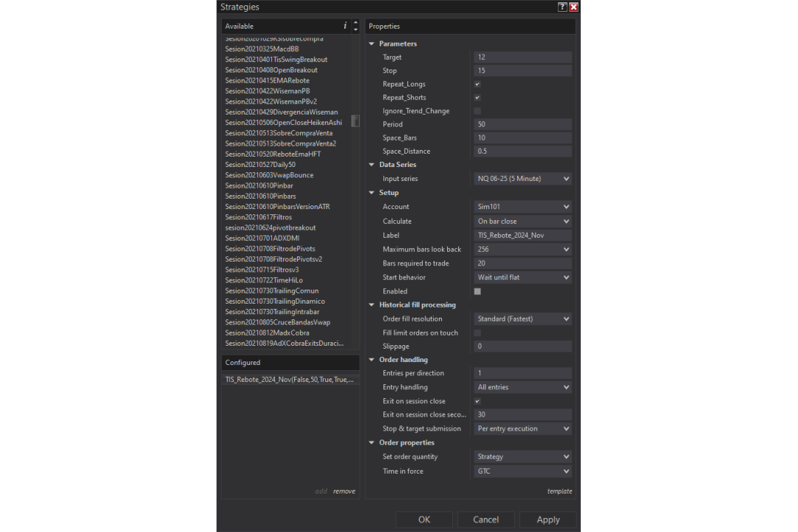Enable Fill limit orders on touch
Image resolution: width=798 pixels, height=532 pixels.
tap(477, 333)
